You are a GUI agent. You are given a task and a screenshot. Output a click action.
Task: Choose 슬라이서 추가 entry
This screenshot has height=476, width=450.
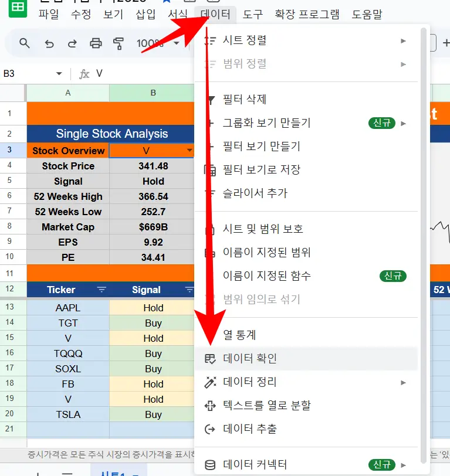[306, 193]
